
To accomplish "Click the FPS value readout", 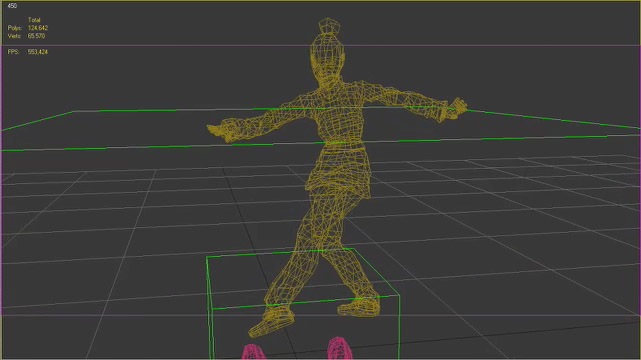I will coord(38,52).
